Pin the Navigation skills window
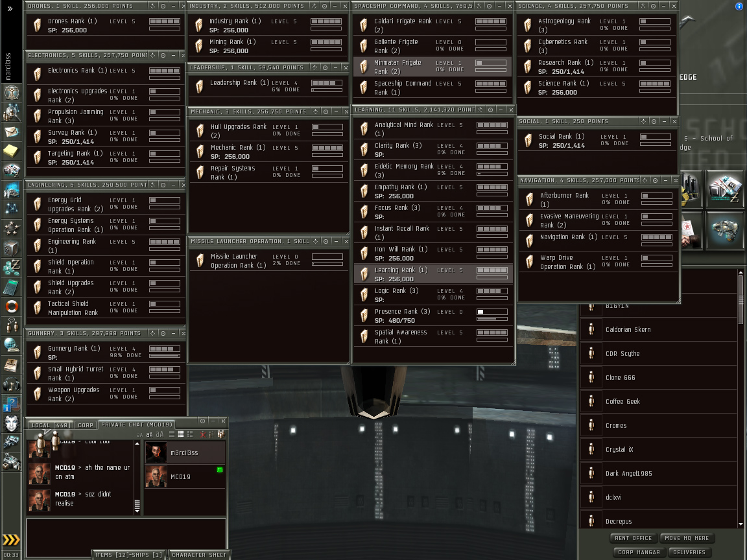Viewport: 747px width, 560px height. pyautogui.click(x=645, y=180)
